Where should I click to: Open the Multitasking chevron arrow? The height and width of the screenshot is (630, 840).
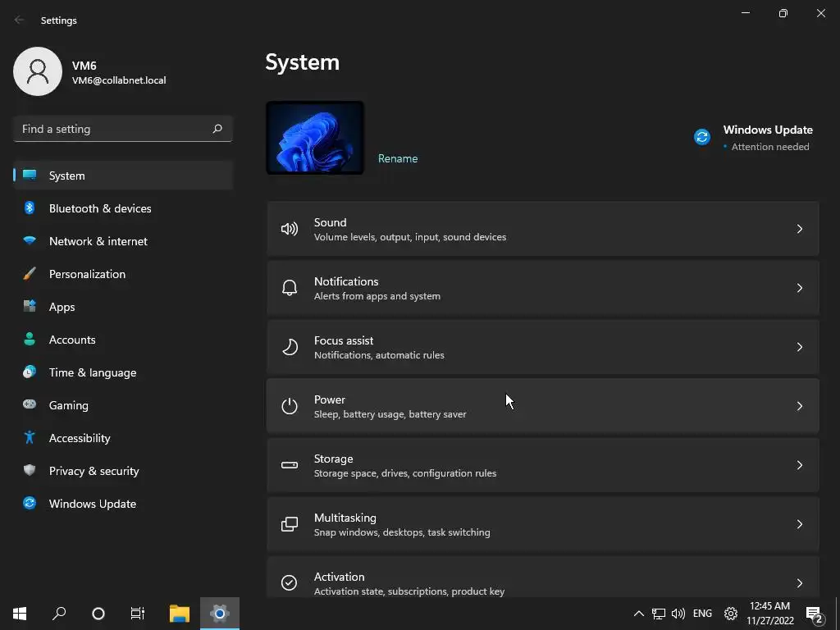point(799,524)
